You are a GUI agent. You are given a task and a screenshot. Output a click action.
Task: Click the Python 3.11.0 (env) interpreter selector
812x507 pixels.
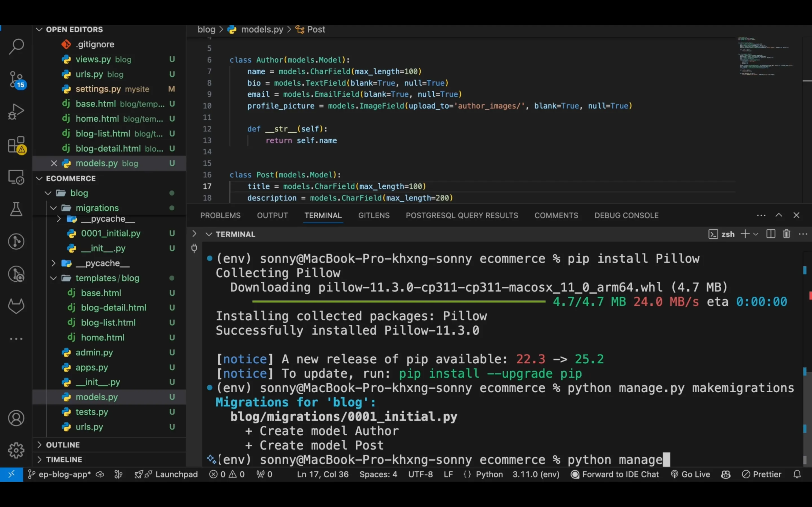pos(536,474)
